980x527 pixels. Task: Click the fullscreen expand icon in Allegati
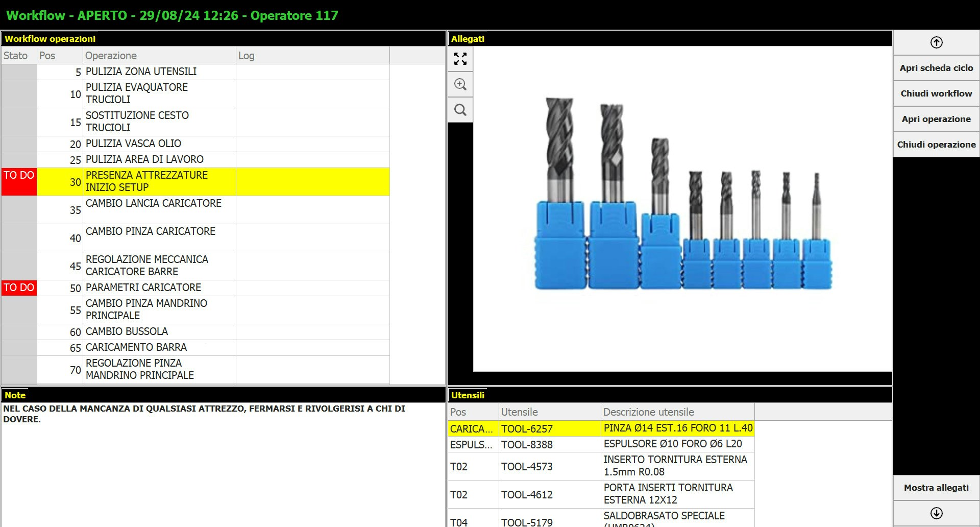[x=460, y=59]
